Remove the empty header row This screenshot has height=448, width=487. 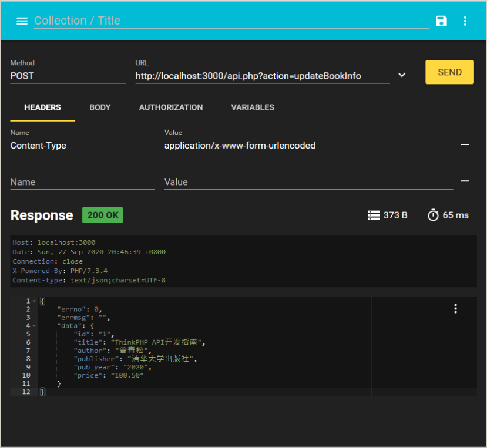465,181
